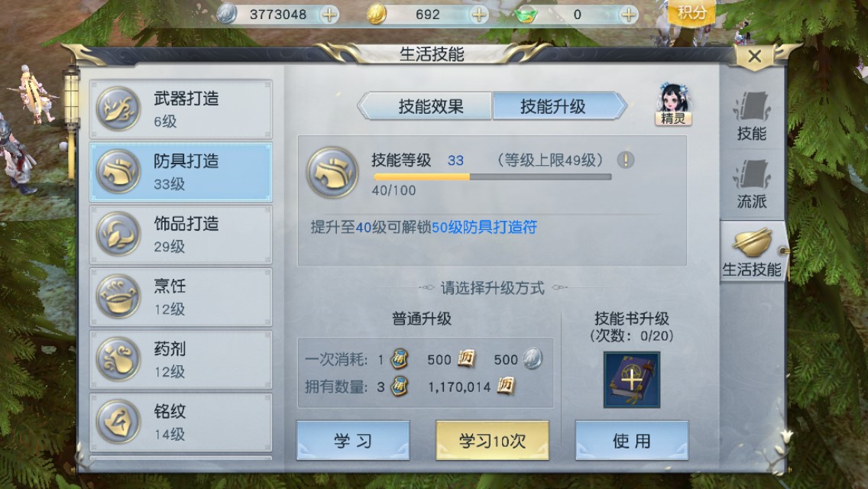The height and width of the screenshot is (489, 868).
Task: Add a skill book via plus icon
Action: point(632,380)
